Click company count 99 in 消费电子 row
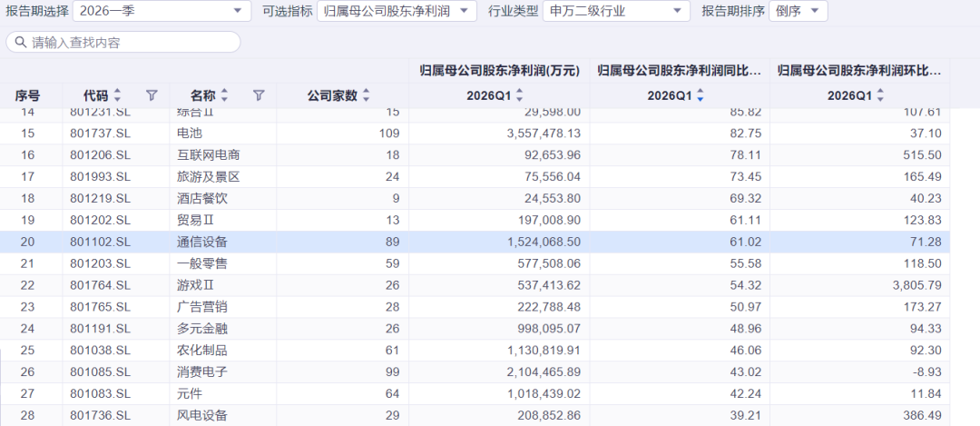This screenshot has width=980, height=426. pos(393,372)
